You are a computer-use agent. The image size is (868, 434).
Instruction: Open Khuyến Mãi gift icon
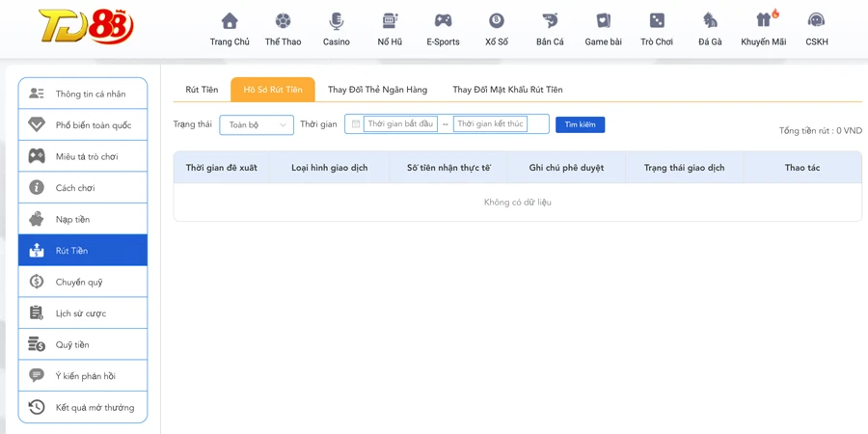tap(764, 20)
